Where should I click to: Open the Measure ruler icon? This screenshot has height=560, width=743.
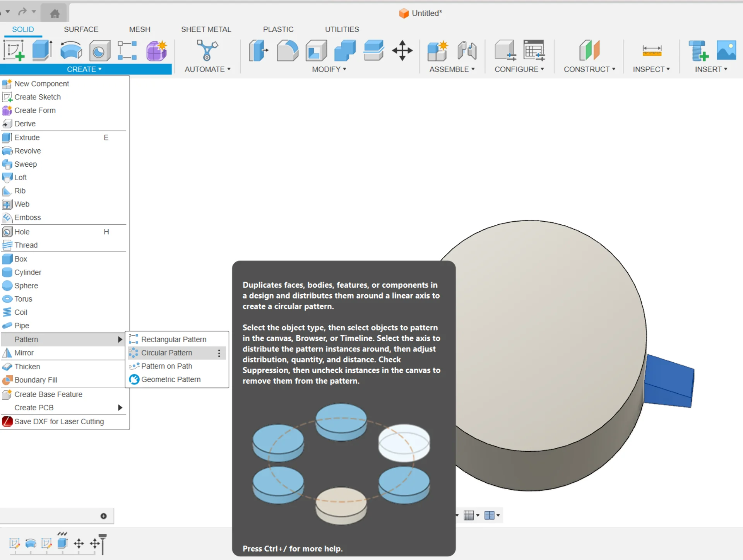tap(652, 51)
